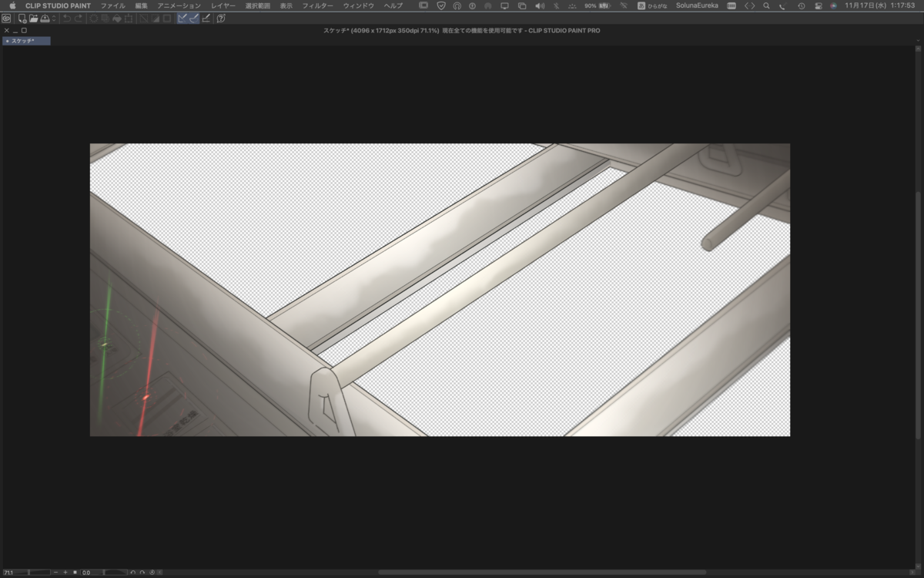Click the zoom in plus button
The width and height of the screenshot is (924, 578).
tap(65, 573)
